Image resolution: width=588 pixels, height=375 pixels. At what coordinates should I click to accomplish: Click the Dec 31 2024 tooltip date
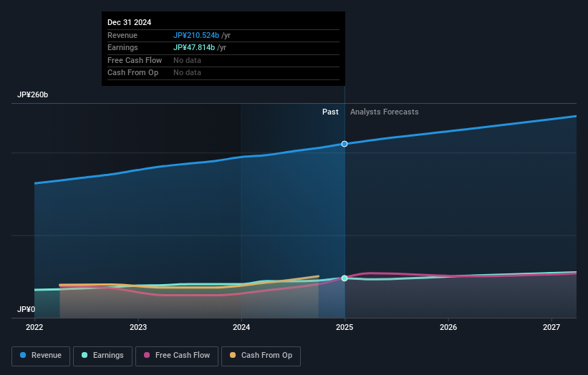tap(129, 22)
